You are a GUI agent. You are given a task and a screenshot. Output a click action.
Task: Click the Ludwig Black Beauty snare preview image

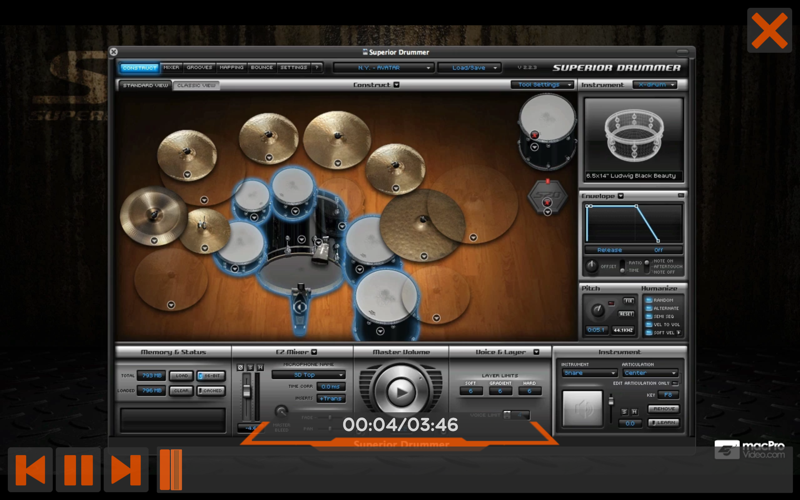coord(633,135)
